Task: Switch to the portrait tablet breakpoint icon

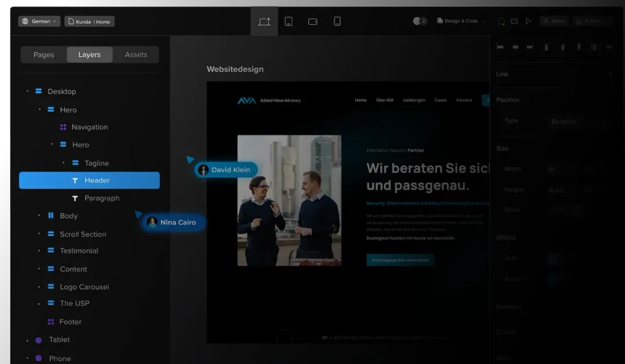Action: coord(289,21)
